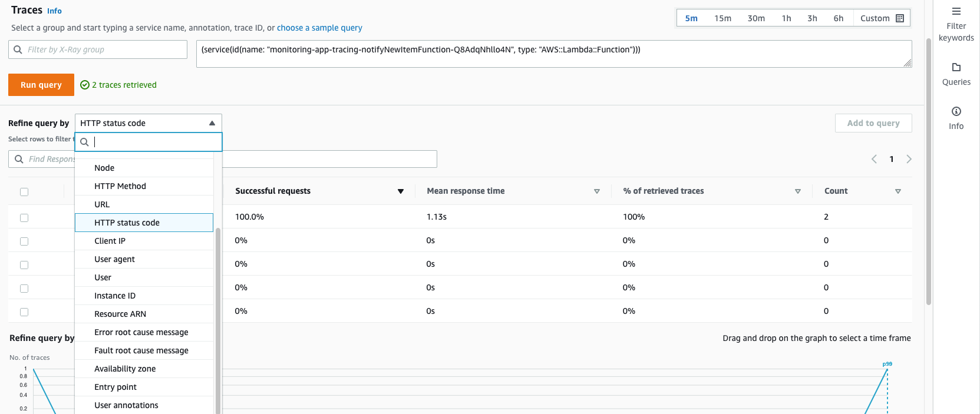Click the Run query button
This screenshot has height=414, width=980.
tap(41, 85)
